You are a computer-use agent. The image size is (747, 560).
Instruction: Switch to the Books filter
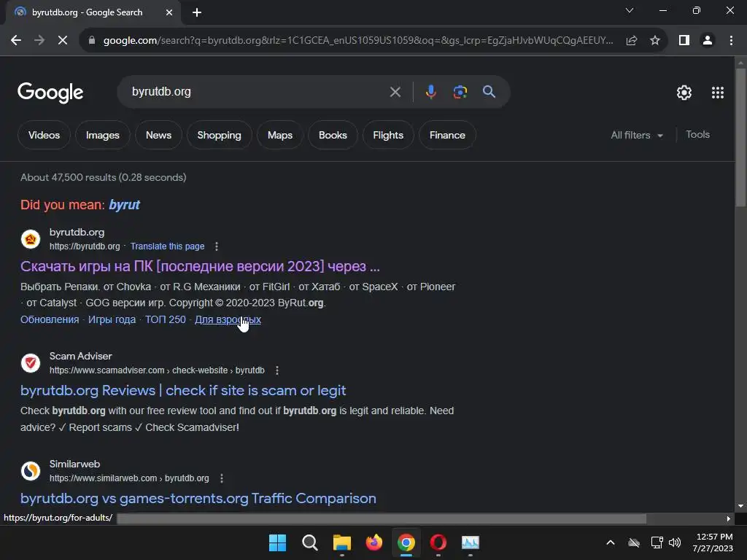pyautogui.click(x=333, y=135)
